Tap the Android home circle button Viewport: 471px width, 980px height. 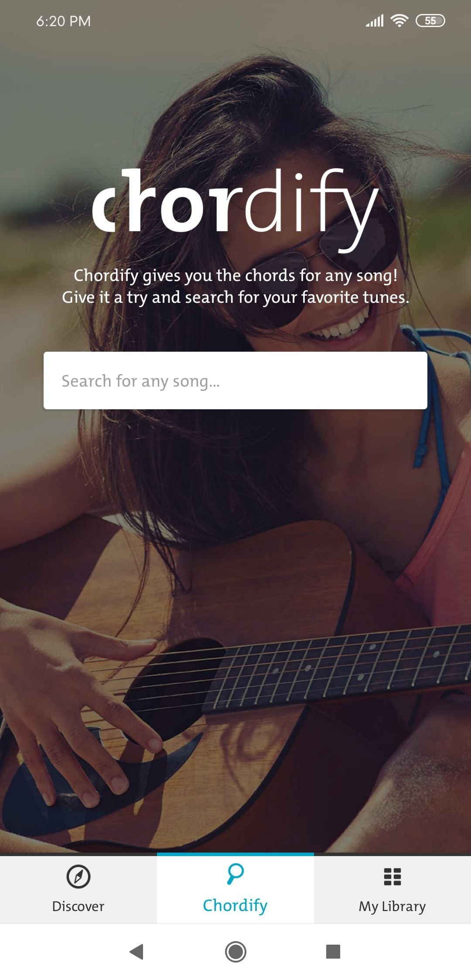coord(235,951)
